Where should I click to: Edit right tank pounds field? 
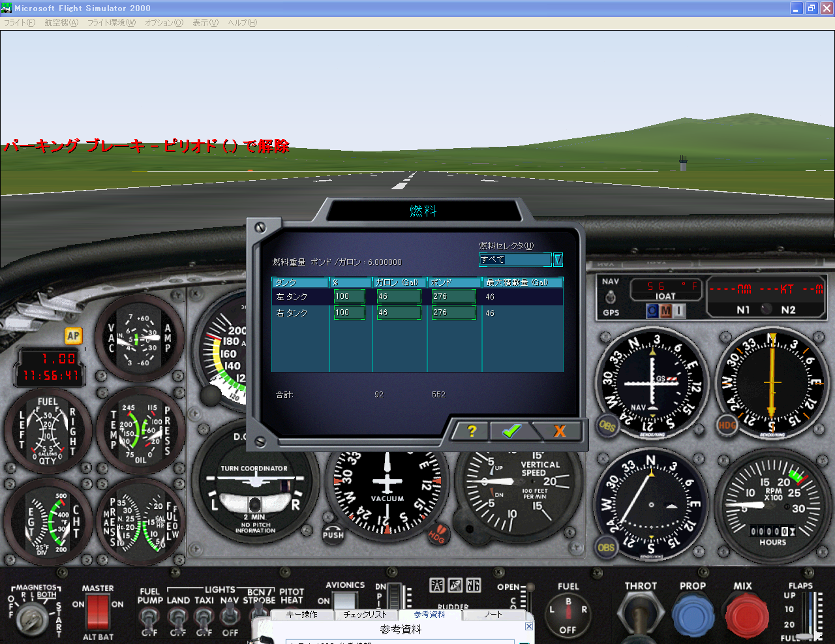click(x=454, y=313)
